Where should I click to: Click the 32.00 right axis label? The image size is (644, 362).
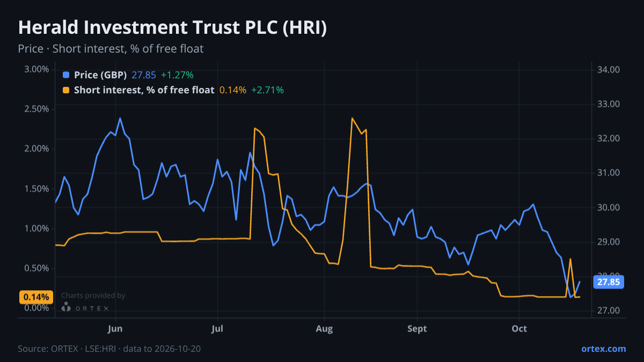(609, 138)
